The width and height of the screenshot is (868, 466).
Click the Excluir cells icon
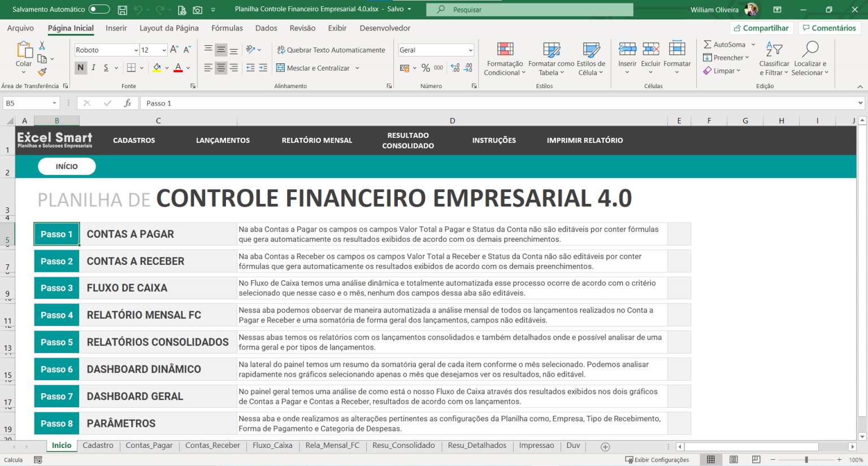click(651, 49)
